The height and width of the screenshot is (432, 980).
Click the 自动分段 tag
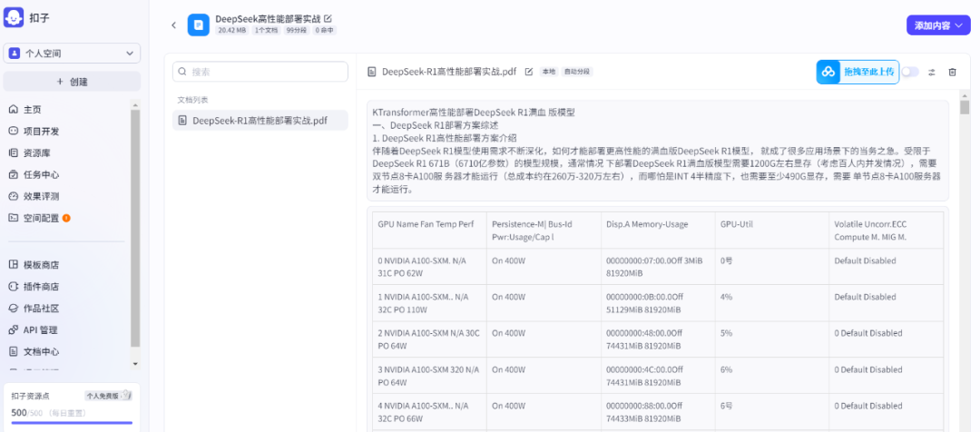click(x=576, y=72)
